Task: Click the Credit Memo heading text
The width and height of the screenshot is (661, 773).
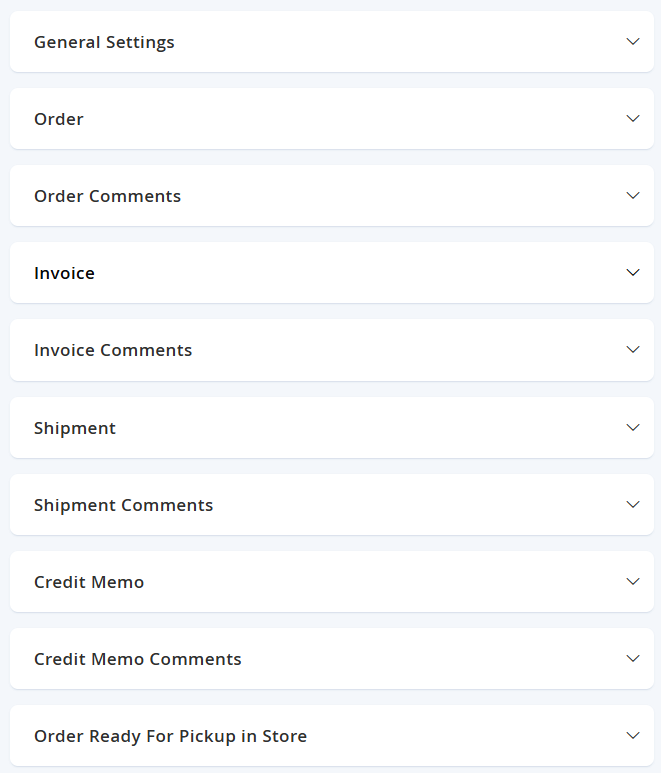Action: click(89, 582)
